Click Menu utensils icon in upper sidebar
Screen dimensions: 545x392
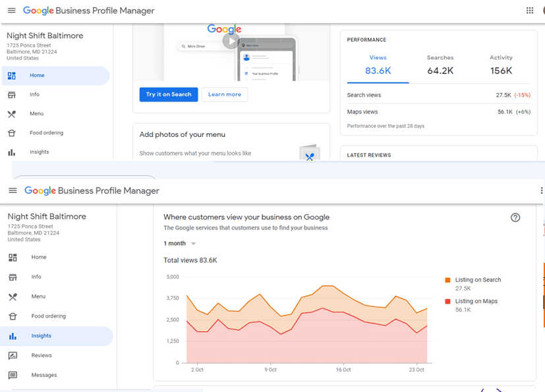[x=12, y=114]
